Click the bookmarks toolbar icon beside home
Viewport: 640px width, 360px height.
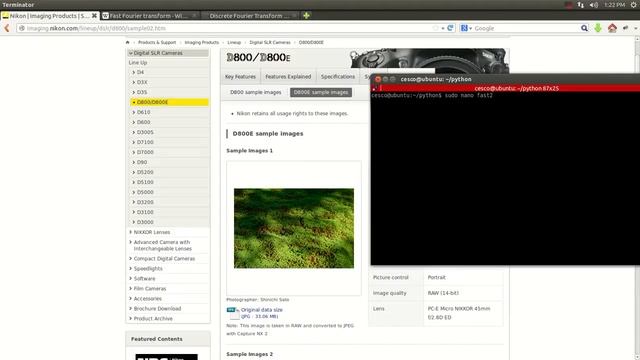626,28
